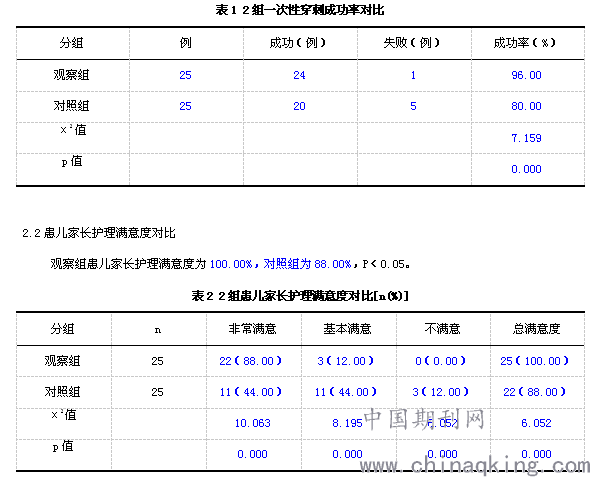Click the 分组 header in Table 2
This screenshot has width=590, height=477.
[62, 329]
